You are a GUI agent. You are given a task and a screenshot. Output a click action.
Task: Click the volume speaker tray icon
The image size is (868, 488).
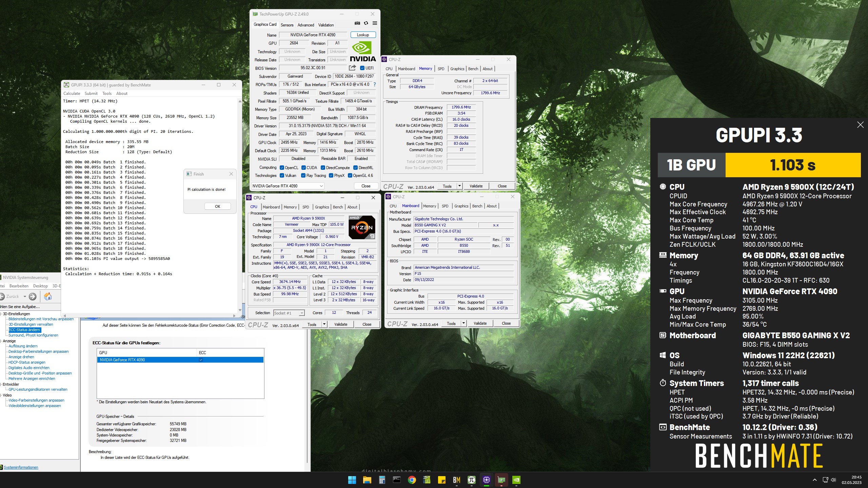pos(833,480)
